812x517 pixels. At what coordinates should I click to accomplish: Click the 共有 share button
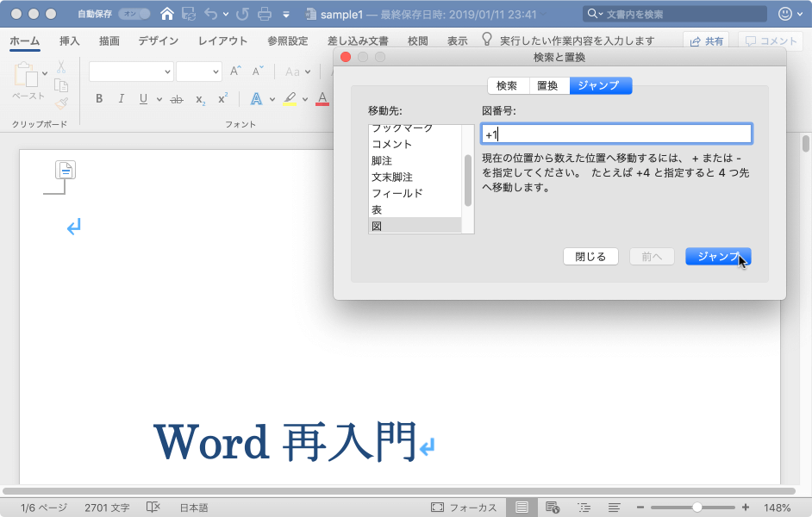tap(706, 40)
